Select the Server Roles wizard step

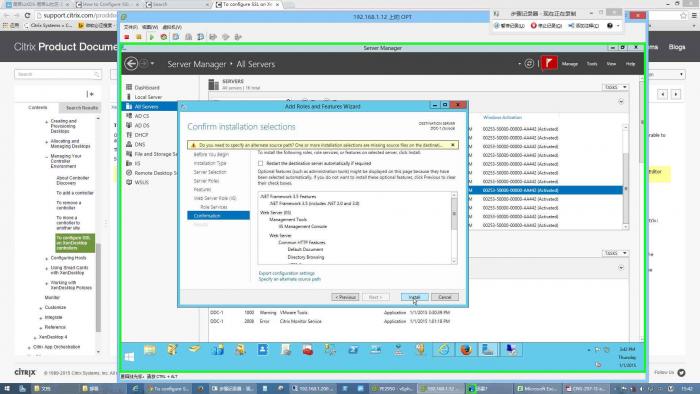point(206,181)
